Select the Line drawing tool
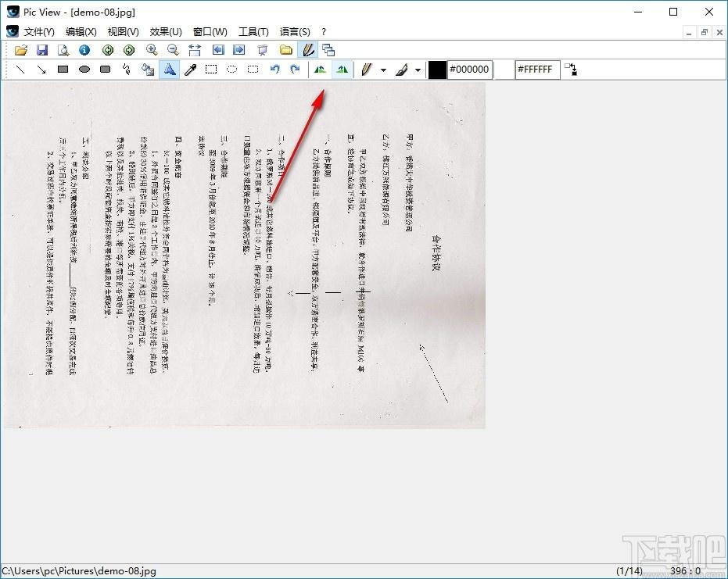The height and width of the screenshot is (579, 728). [20, 70]
